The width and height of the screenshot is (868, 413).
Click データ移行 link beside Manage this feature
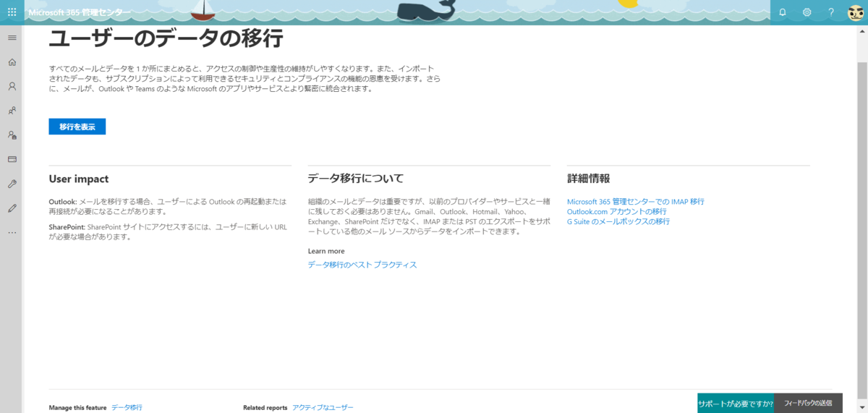click(127, 408)
